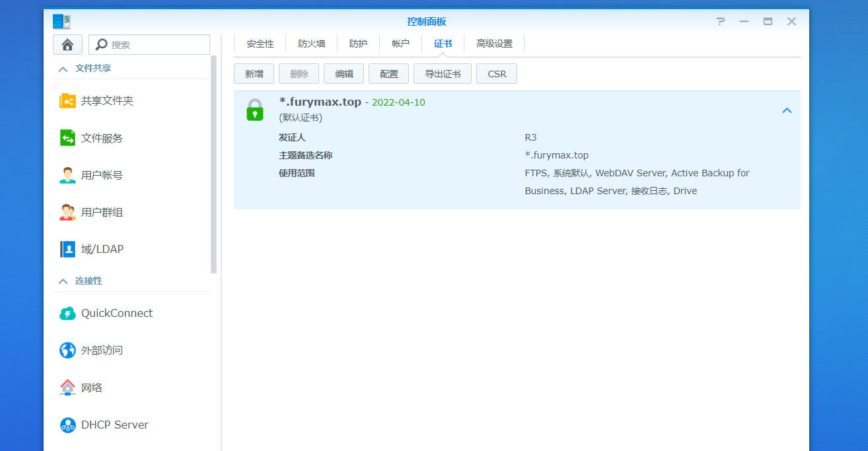
Task: Switch to the Firewall (防火墙) tab
Action: [x=312, y=44]
